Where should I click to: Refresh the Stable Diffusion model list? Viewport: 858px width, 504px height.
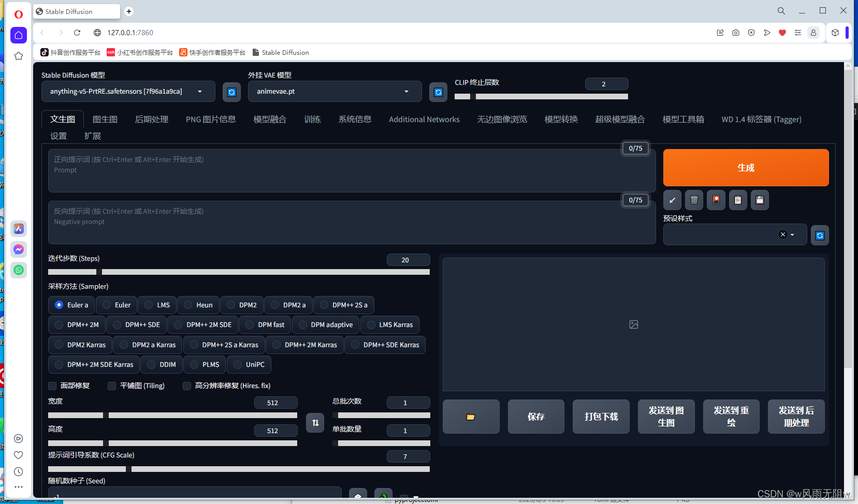[x=231, y=92]
